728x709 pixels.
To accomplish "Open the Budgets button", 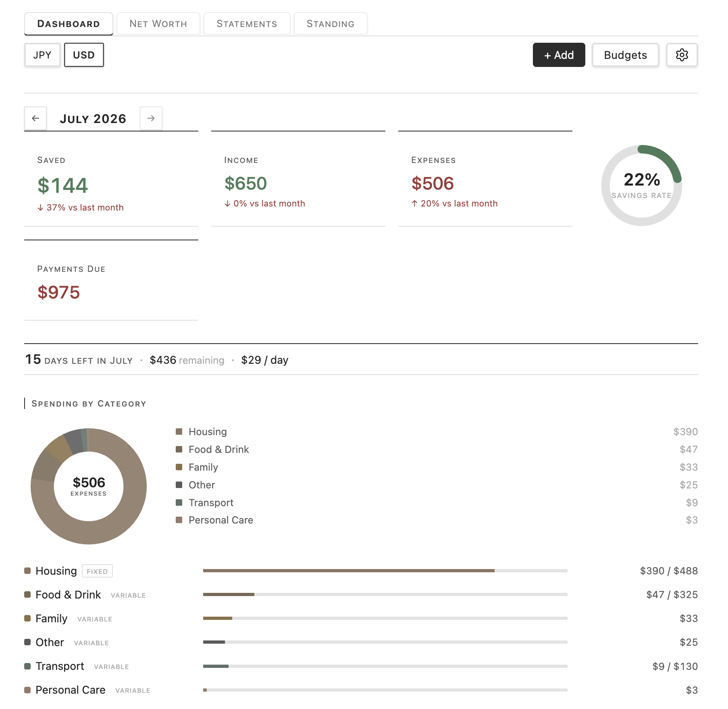I will 625,55.
